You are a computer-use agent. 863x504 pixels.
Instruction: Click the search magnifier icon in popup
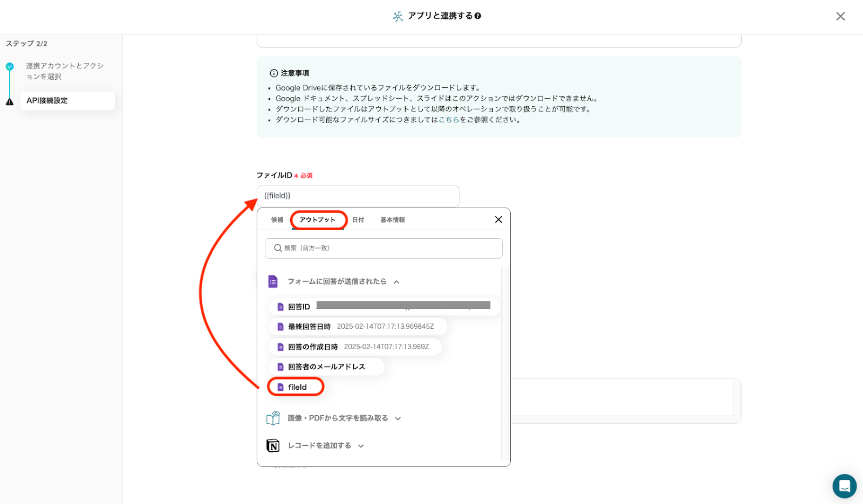[278, 248]
